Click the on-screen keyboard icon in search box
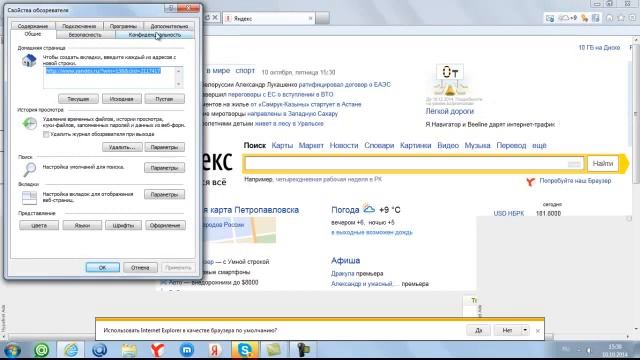Screen dimensions: 640x360 coord(574,164)
